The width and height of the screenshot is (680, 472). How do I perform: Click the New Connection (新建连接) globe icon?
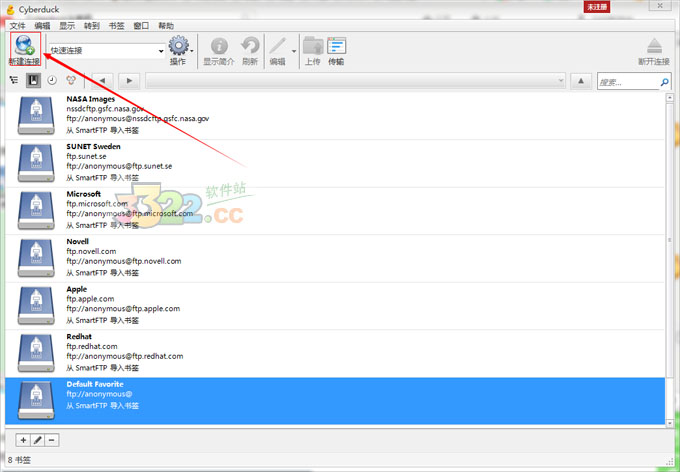click(25, 45)
